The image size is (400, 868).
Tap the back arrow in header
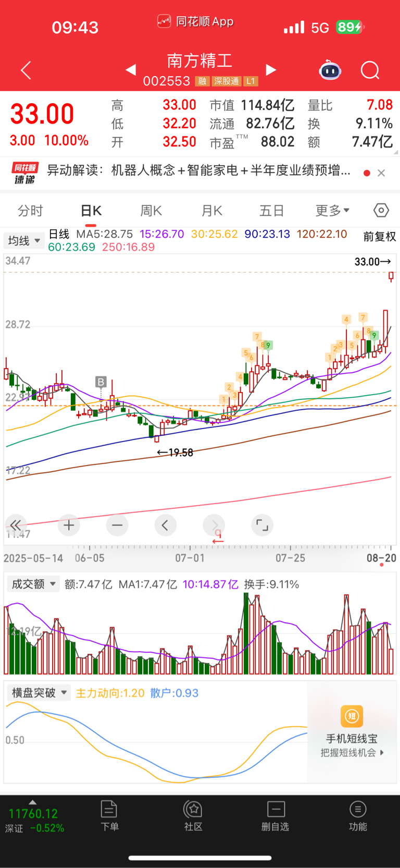26,70
